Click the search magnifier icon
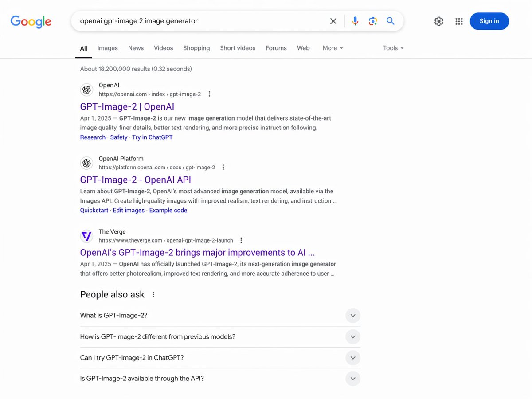 click(x=390, y=21)
